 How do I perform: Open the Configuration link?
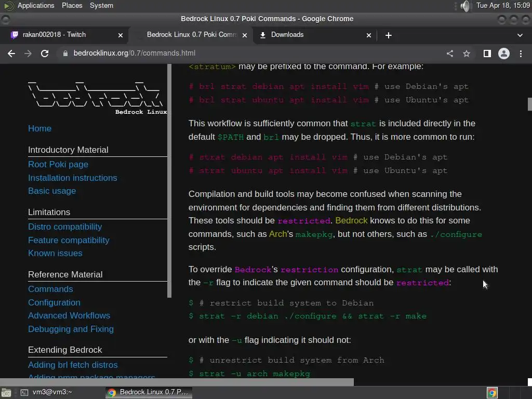point(54,303)
